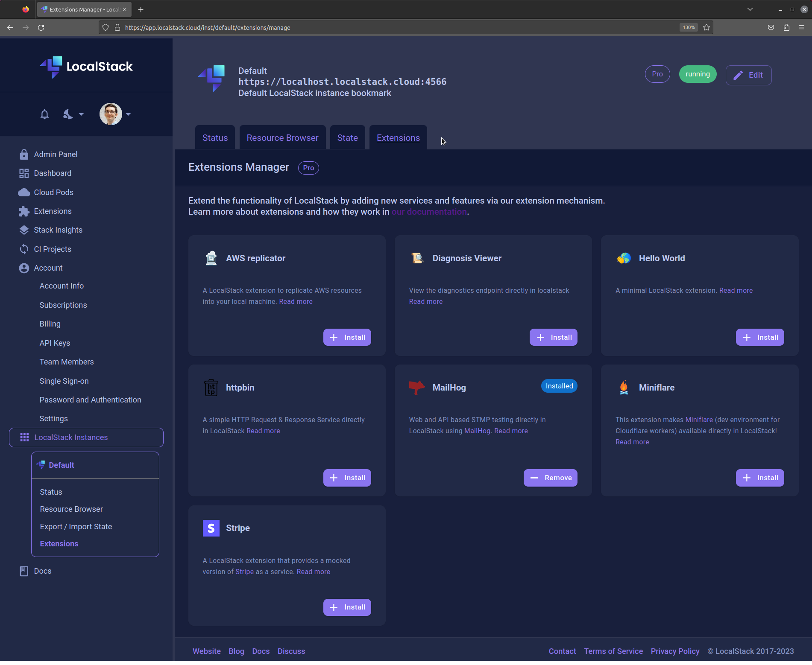Image resolution: width=812 pixels, height=665 pixels.
Task: Open the State tab
Action: pyautogui.click(x=347, y=137)
